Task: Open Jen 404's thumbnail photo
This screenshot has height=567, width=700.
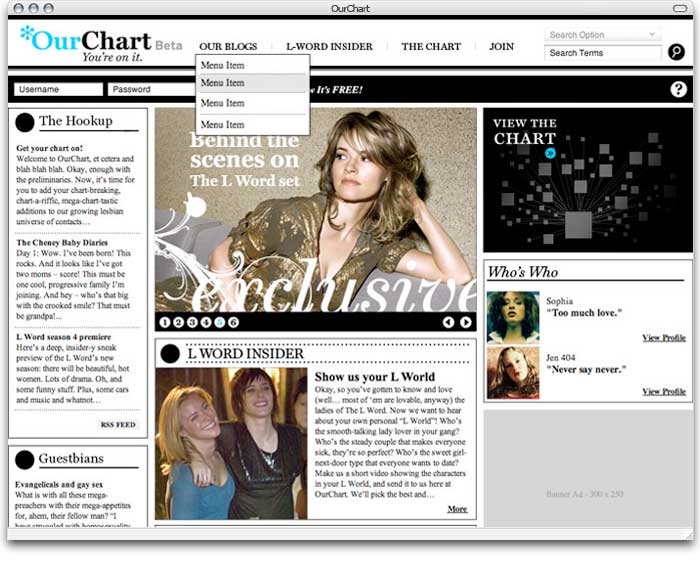Action: tap(513, 373)
